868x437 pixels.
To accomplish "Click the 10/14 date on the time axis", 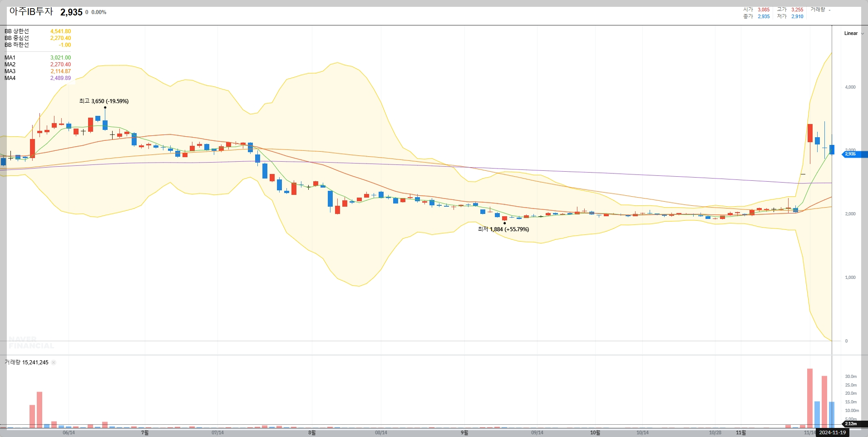I will pos(642,433).
